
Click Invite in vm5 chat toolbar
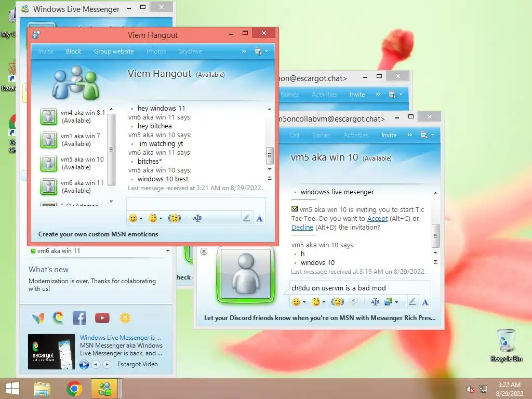(x=389, y=135)
